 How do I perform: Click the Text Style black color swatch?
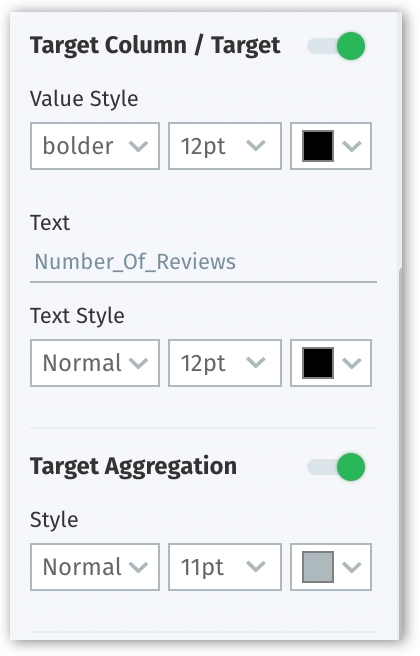point(318,363)
